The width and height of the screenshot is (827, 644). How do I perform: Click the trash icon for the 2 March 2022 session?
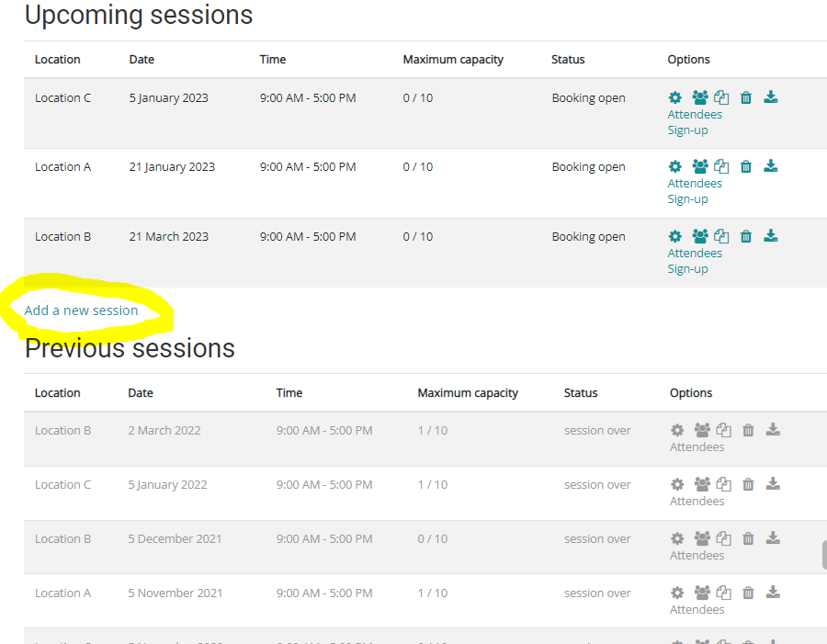click(748, 430)
